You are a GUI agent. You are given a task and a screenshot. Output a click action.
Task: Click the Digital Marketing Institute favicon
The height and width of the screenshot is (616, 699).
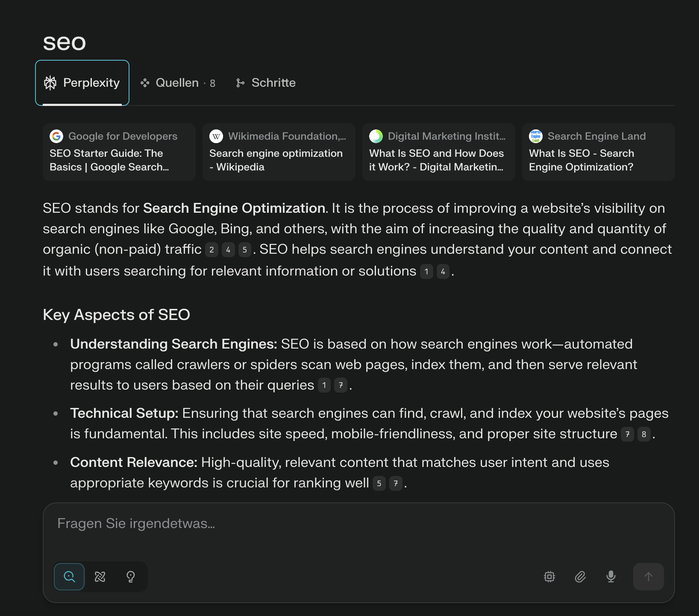point(376,136)
